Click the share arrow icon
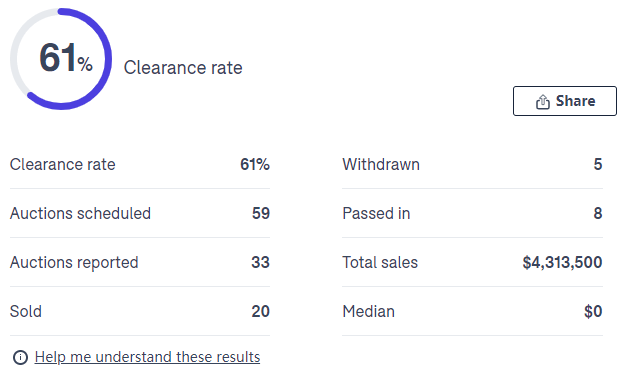Screen dimensions: 643x384 click(x=543, y=101)
